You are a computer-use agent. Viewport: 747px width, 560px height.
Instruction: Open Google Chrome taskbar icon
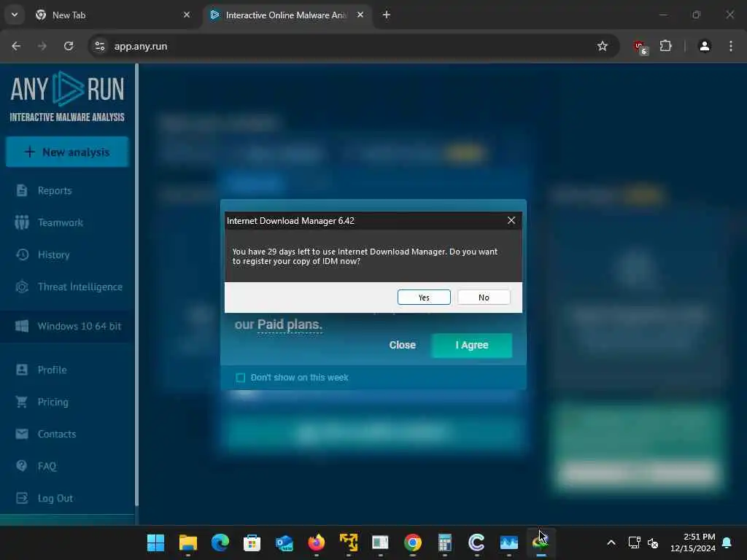[413, 542]
